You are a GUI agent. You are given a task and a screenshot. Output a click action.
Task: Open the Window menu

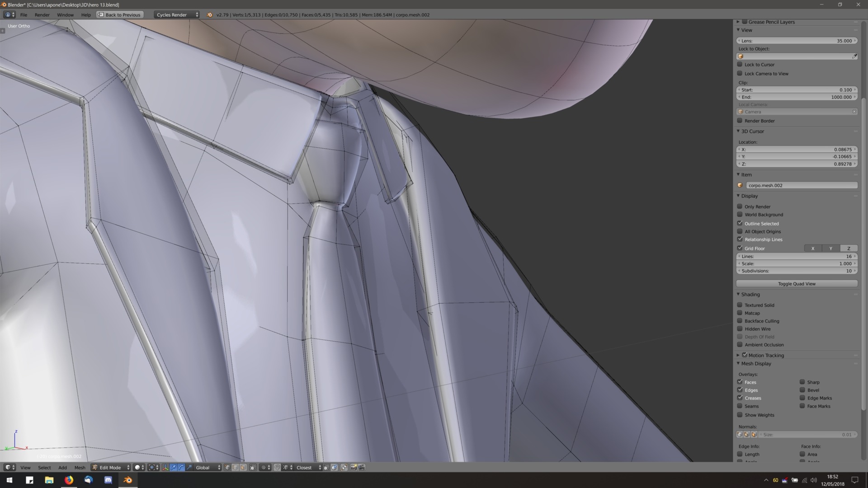tap(65, 15)
